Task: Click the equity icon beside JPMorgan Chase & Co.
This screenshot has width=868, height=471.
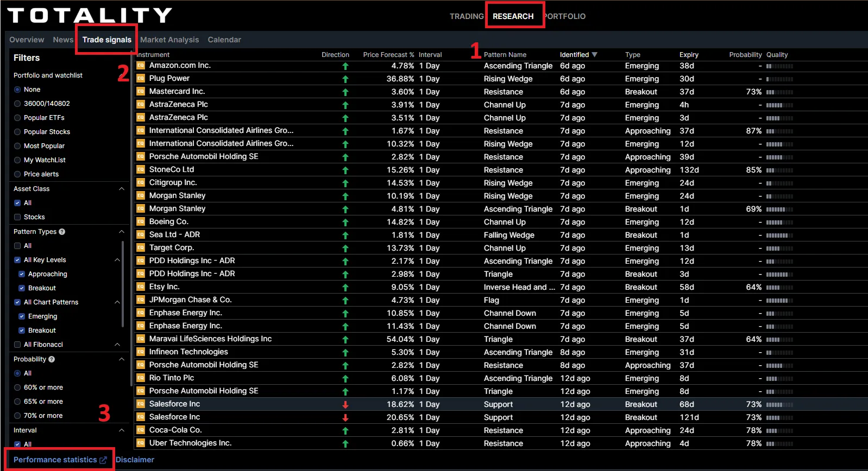Action: click(140, 300)
